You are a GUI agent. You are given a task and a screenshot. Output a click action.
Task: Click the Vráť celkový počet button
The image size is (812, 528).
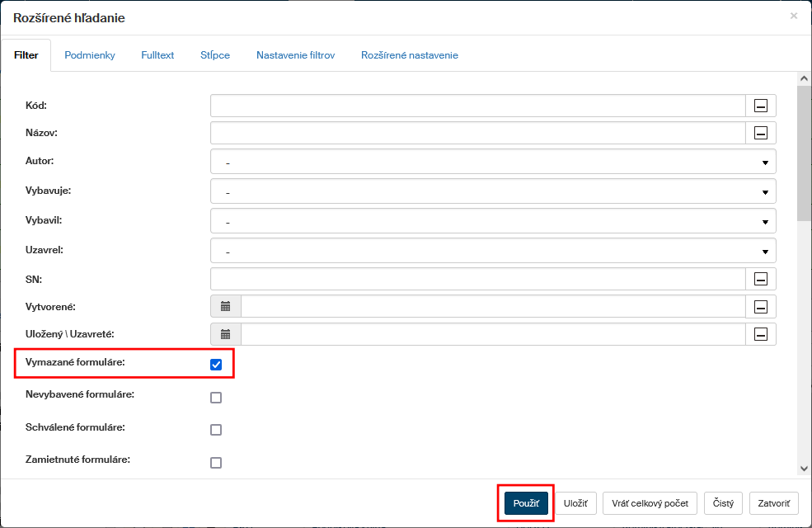[650, 502]
